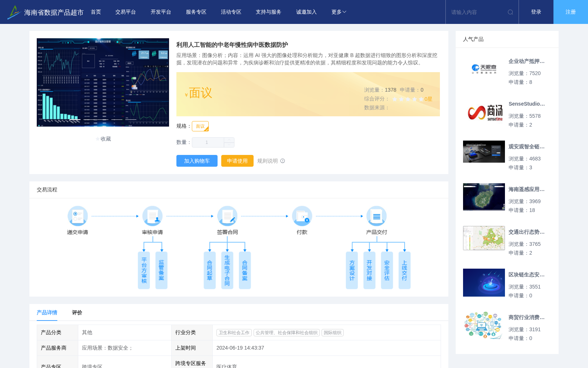
Task: Open 海南遥感应用 product title
Action: click(x=527, y=190)
